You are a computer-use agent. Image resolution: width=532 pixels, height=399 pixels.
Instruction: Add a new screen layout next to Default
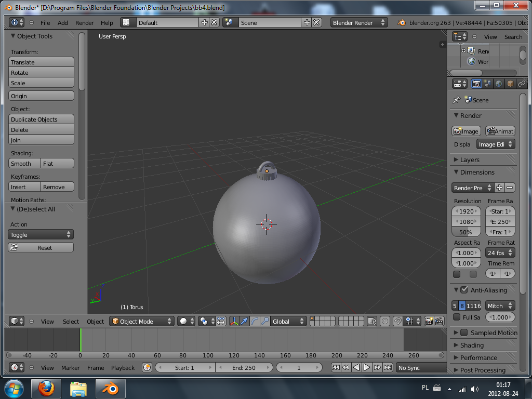coord(205,22)
